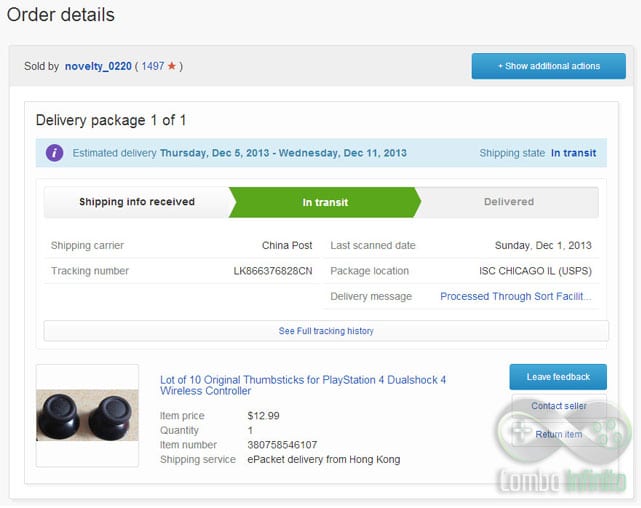Click the estimated delivery date range
Viewport: 641px width, 508px height.
coord(283,153)
